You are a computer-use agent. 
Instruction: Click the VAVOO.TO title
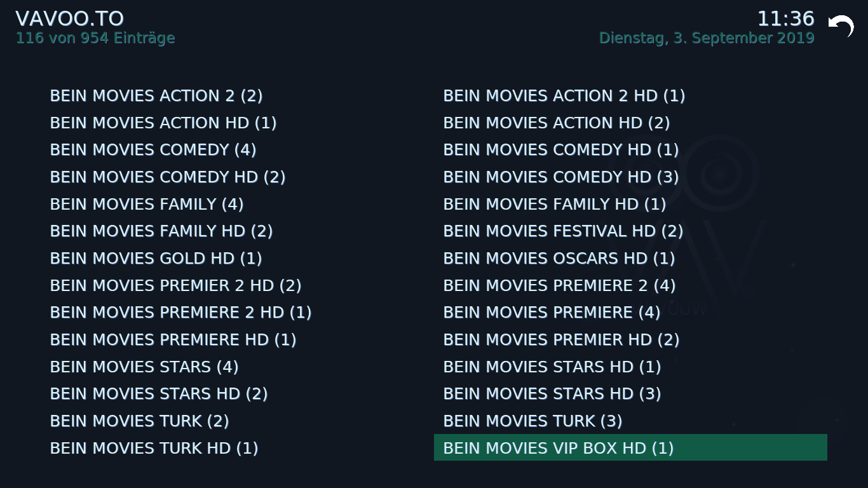pyautogui.click(x=69, y=18)
